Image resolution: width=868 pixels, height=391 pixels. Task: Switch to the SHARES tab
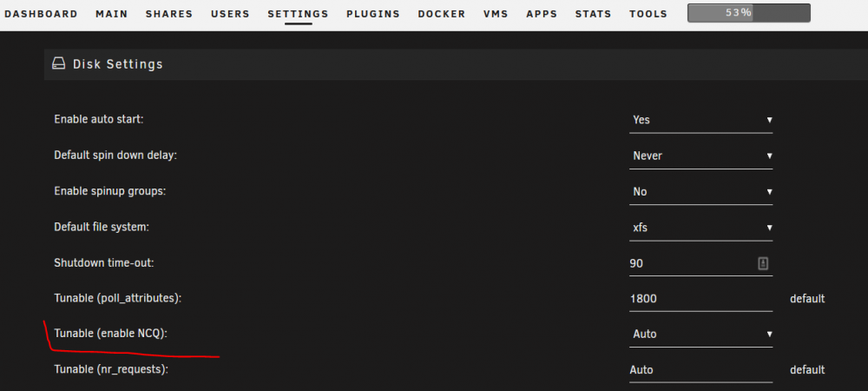(169, 15)
